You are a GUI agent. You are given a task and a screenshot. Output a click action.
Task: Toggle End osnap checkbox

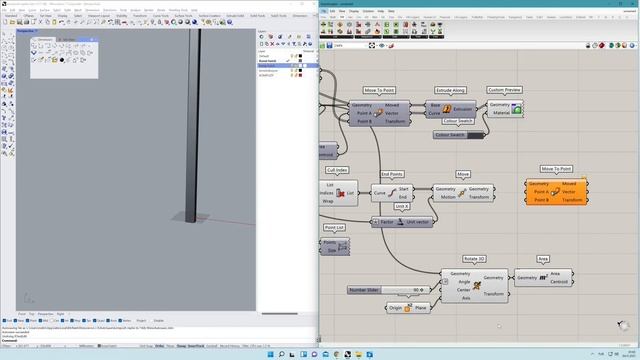click(x=4, y=321)
